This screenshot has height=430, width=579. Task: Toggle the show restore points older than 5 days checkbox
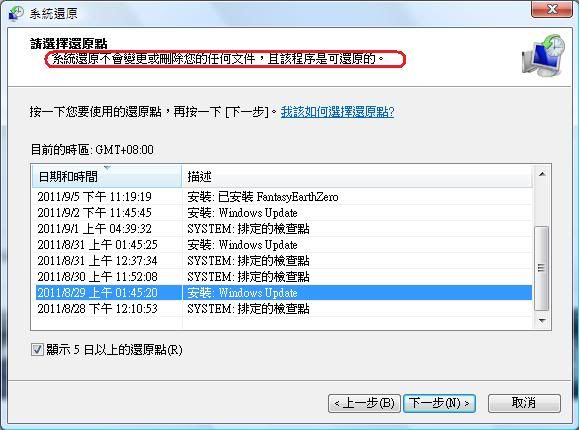(37, 349)
